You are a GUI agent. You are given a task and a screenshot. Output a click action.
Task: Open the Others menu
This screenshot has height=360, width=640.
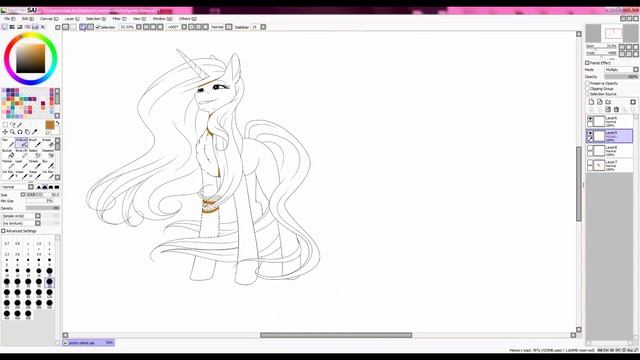tap(187, 19)
